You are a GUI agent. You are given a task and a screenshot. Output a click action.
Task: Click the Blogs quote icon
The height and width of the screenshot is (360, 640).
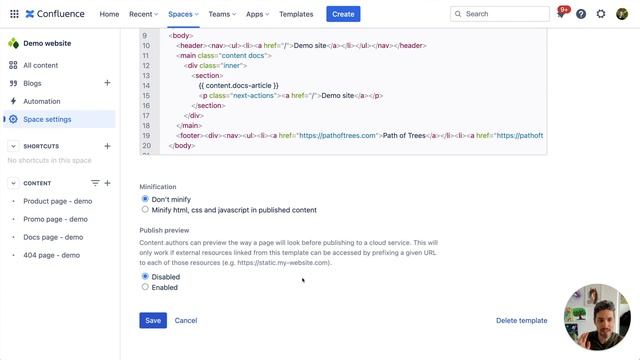point(13,83)
